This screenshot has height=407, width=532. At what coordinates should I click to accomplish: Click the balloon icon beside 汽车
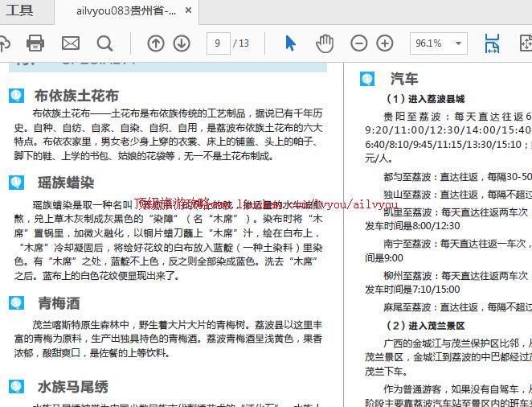366,78
